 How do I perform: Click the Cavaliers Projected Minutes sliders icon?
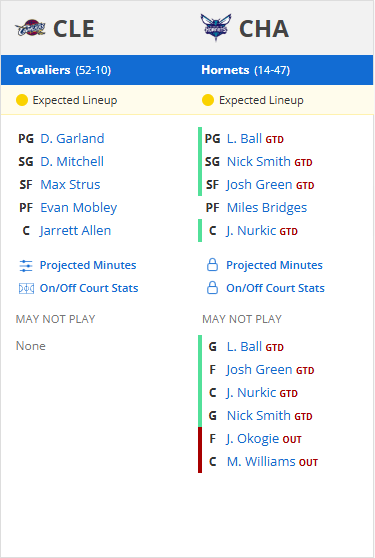(x=26, y=266)
